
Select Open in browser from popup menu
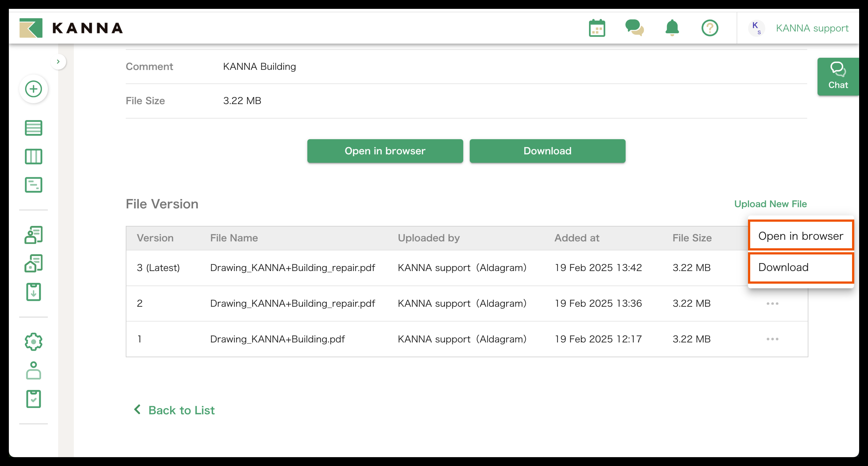coord(800,236)
